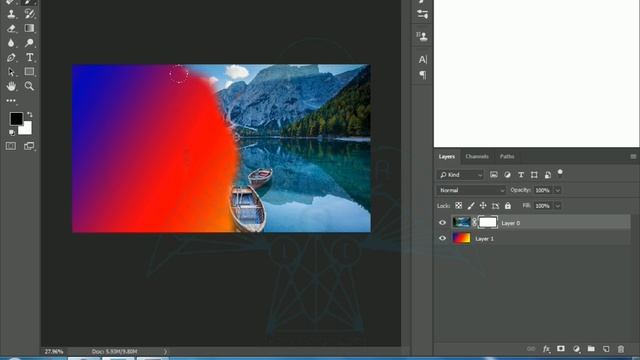Select the Layer 1 gradient thumbnail
The height and width of the screenshot is (360, 640).
[462, 238]
